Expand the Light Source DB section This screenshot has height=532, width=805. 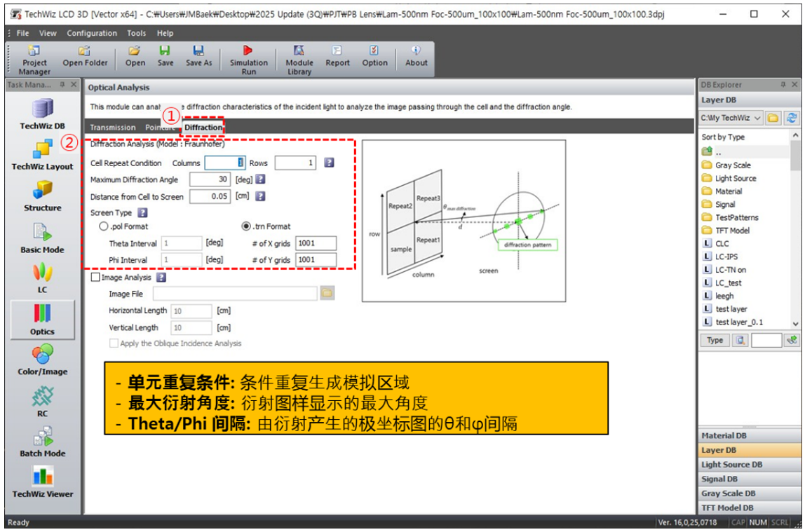pyautogui.click(x=749, y=465)
